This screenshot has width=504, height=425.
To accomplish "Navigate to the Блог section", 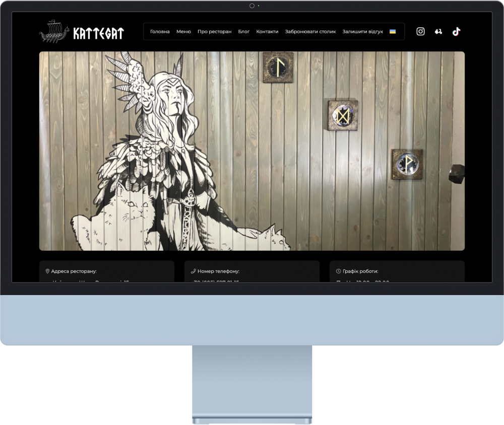I will point(244,31).
